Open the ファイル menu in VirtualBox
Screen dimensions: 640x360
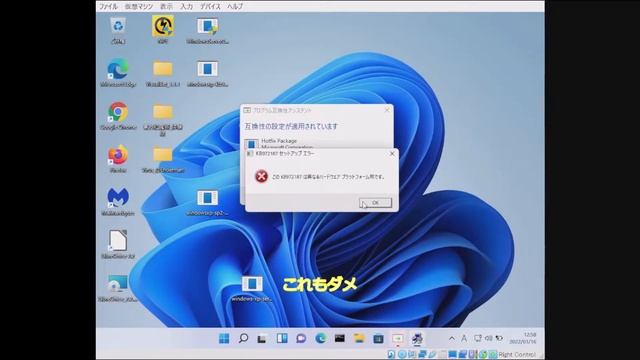click(x=108, y=7)
